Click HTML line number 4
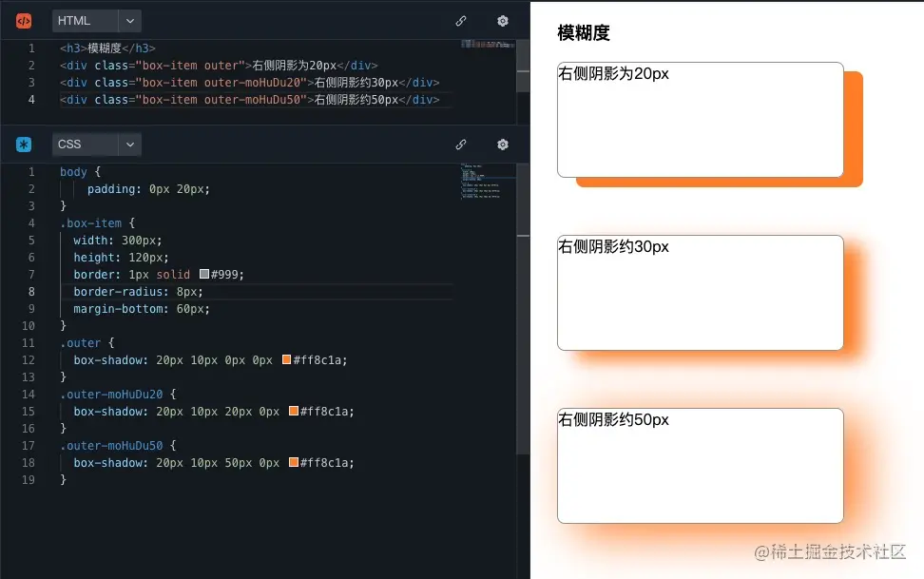Viewport: 924px width, 579px height. [x=31, y=100]
